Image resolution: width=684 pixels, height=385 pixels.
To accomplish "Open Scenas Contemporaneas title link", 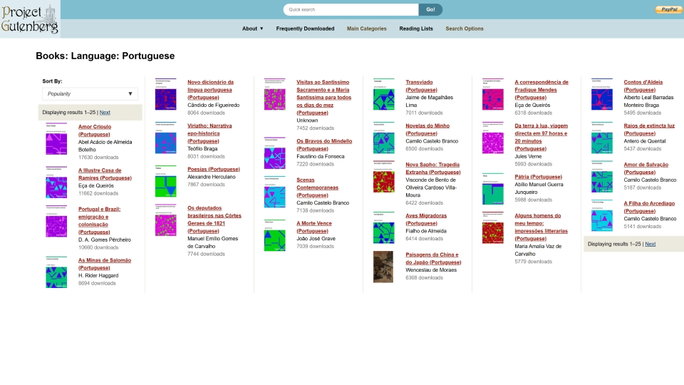I will [x=317, y=187].
